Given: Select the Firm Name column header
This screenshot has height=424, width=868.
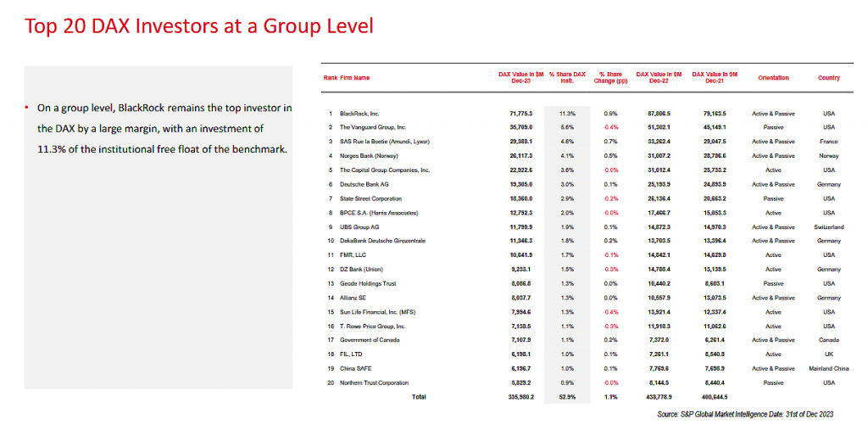Looking at the screenshot, I should (x=354, y=78).
